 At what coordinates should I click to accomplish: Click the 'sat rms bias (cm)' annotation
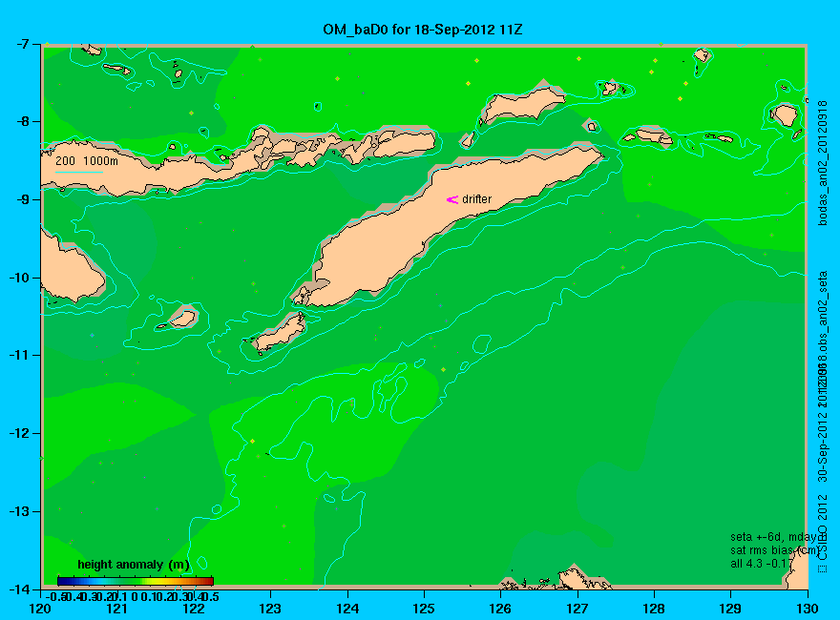pos(774,550)
